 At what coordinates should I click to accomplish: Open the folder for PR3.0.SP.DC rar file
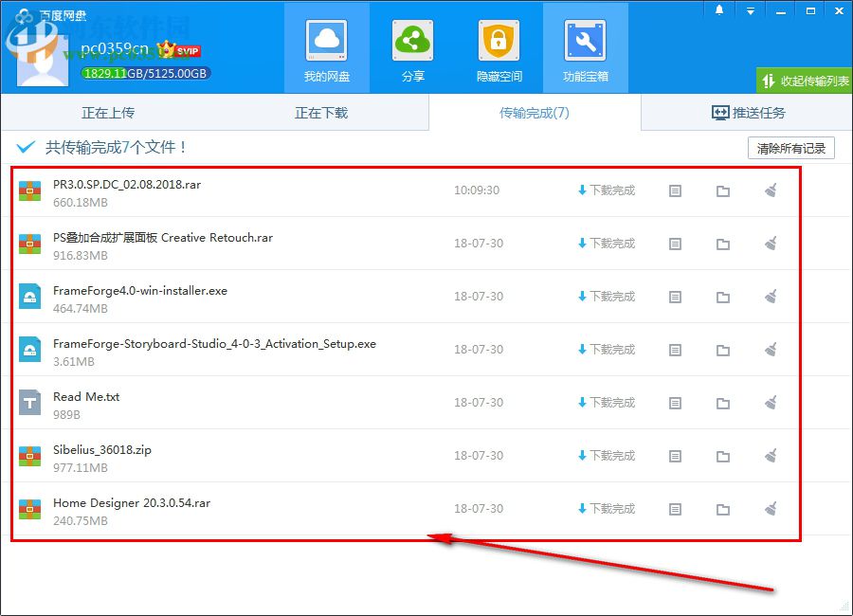coord(723,190)
